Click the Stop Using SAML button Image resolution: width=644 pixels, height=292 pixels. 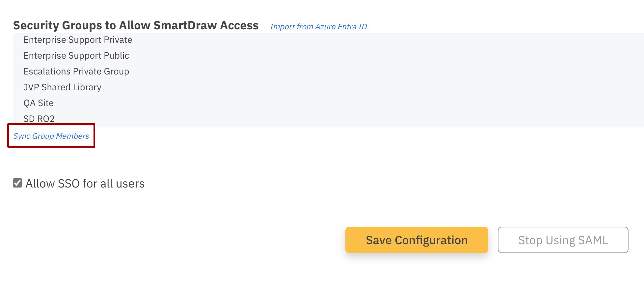coord(563,240)
